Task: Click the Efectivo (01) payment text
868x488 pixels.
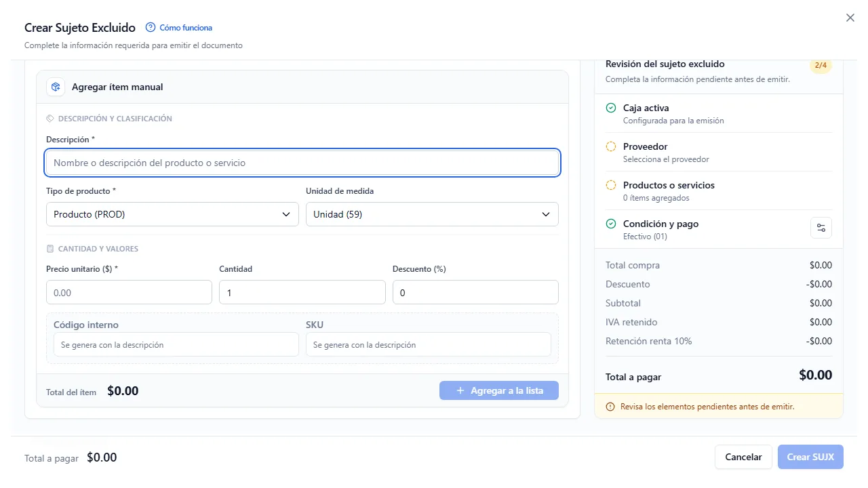Action: pos(645,237)
